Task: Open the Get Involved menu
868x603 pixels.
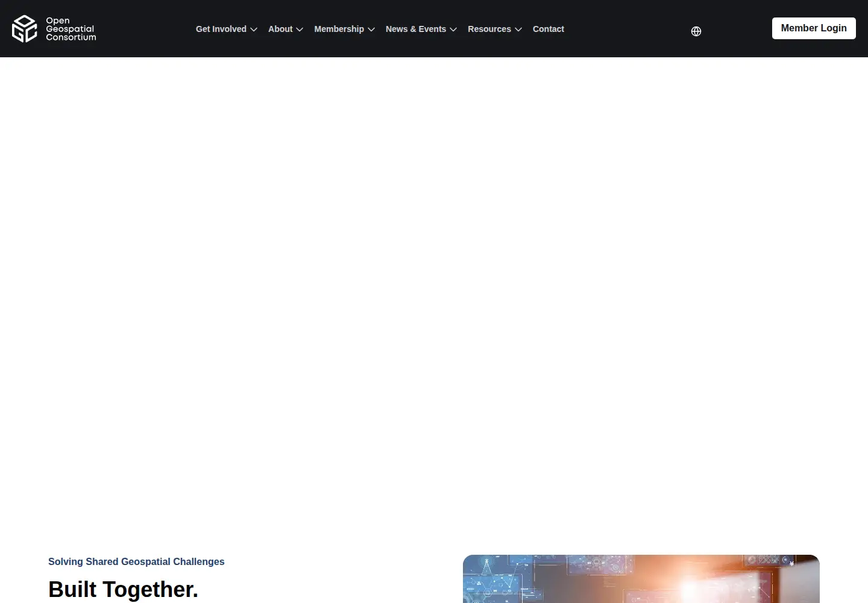Action: click(221, 29)
